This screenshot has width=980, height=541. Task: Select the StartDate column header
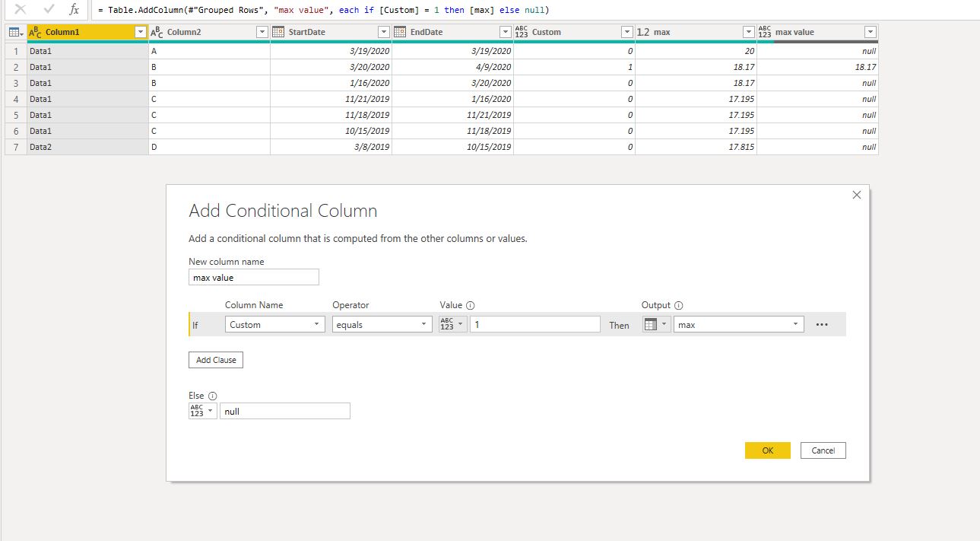pos(331,32)
